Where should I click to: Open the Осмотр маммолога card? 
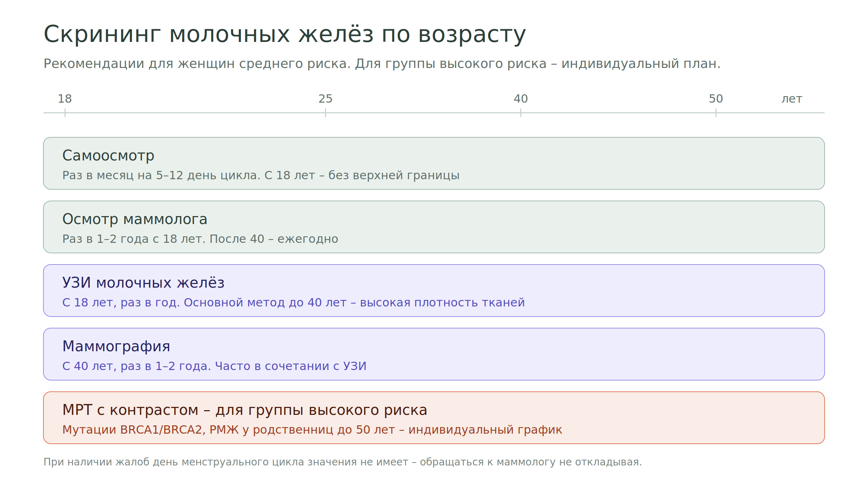click(x=434, y=227)
